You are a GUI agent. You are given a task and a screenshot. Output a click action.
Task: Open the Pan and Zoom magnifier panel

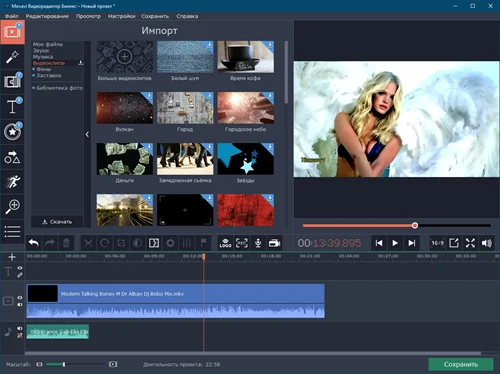(x=12, y=207)
